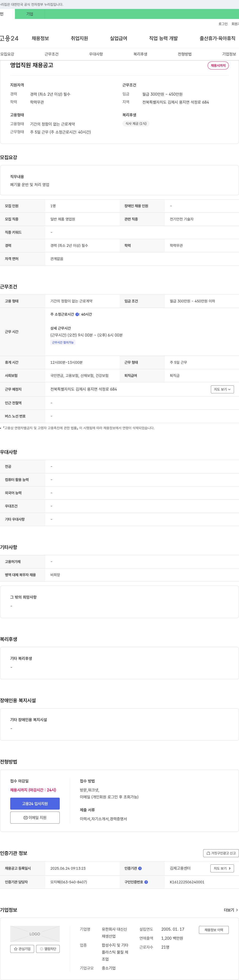Image resolution: width=239 pixels, height=980 pixels.
Task: Click the 고용24 logo
Action: click(x=9, y=38)
